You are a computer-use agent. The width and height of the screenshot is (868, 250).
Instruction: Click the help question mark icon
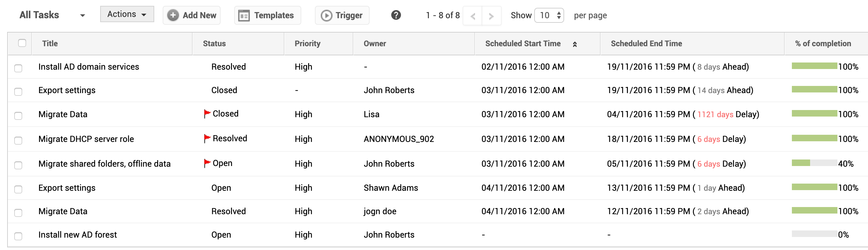point(396,15)
